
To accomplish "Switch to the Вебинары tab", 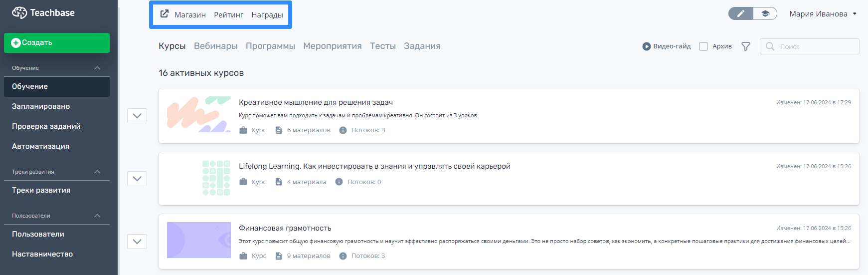I will tap(215, 46).
